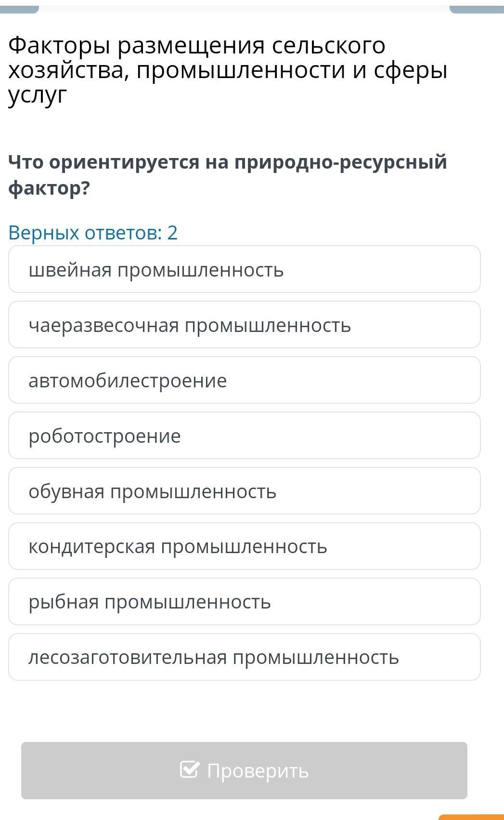This screenshot has height=820, width=504.
Task: Pick the автомобилестроение answer
Action: click(244, 380)
